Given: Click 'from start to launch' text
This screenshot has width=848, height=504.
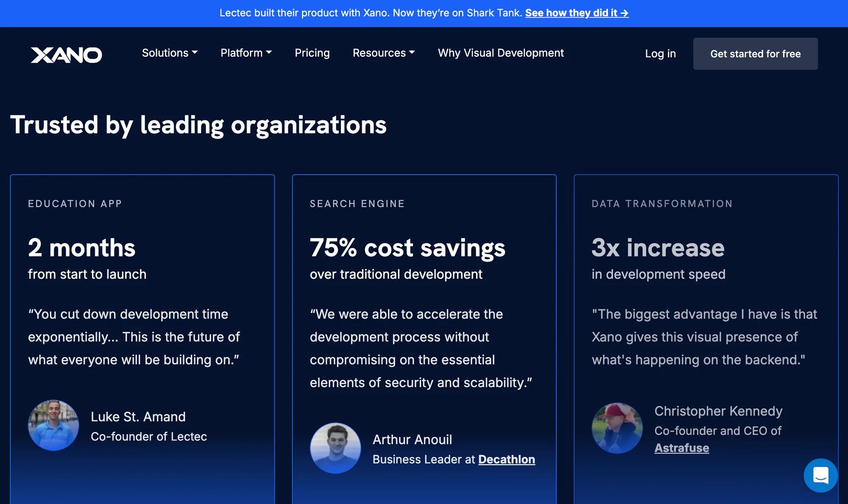Looking at the screenshot, I should 87,274.
